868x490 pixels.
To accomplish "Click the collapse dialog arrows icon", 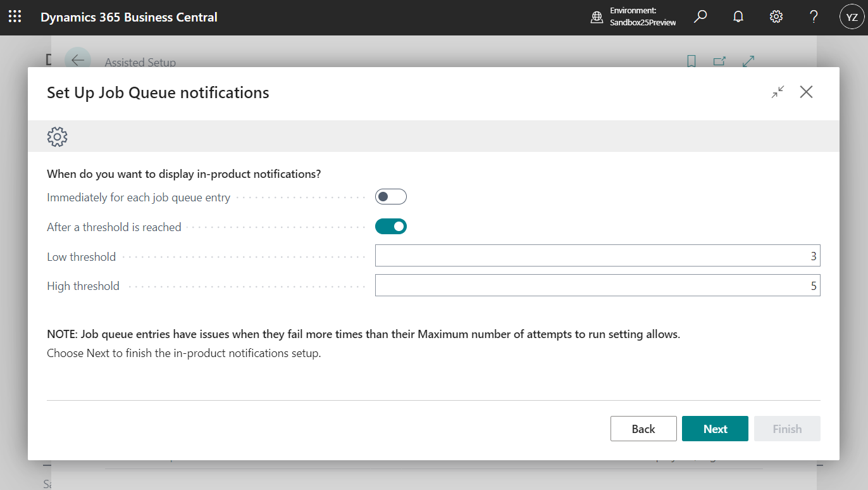I will tap(778, 92).
